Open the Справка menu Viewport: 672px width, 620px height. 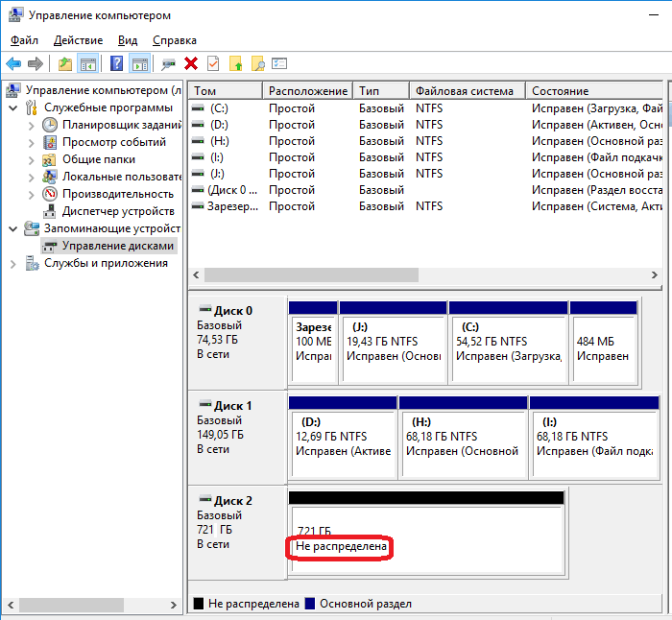[175, 40]
